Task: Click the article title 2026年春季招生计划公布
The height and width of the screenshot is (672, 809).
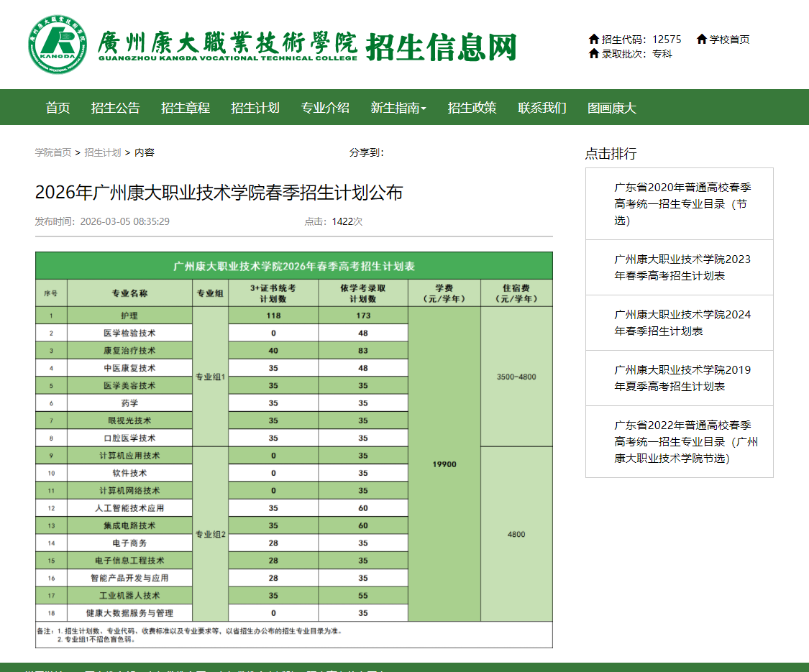Action: (x=218, y=193)
